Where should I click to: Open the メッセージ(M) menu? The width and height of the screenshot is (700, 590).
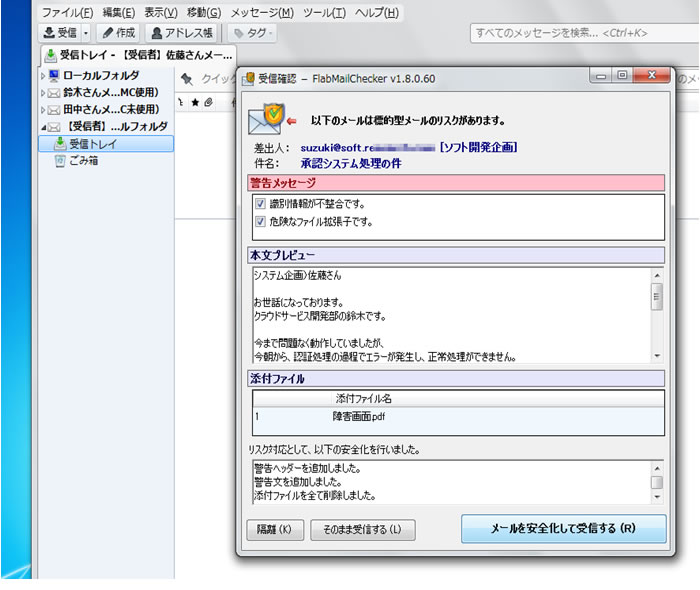[262, 12]
